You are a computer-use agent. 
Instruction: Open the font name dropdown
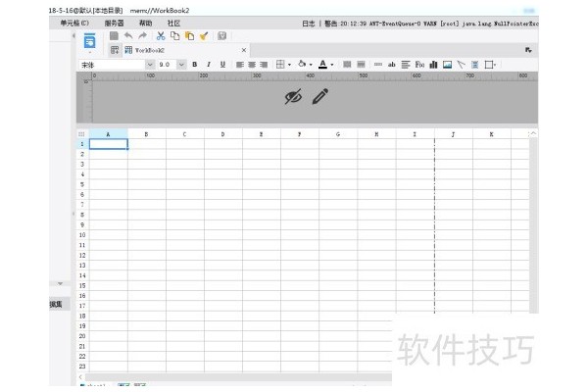(150, 65)
